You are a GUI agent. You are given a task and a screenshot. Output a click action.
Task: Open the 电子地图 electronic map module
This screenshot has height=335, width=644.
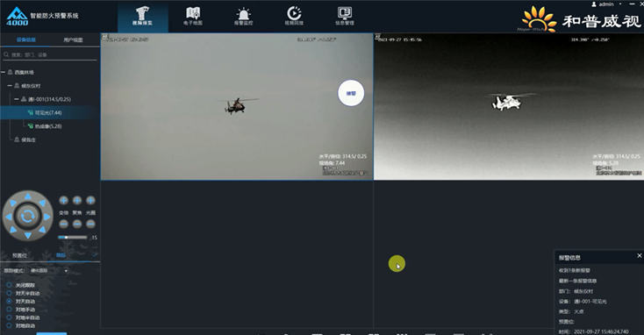pyautogui.click(x=193, y=16)
